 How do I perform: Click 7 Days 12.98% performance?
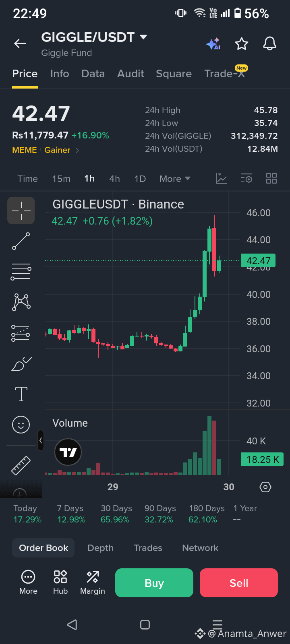[71, 514]
